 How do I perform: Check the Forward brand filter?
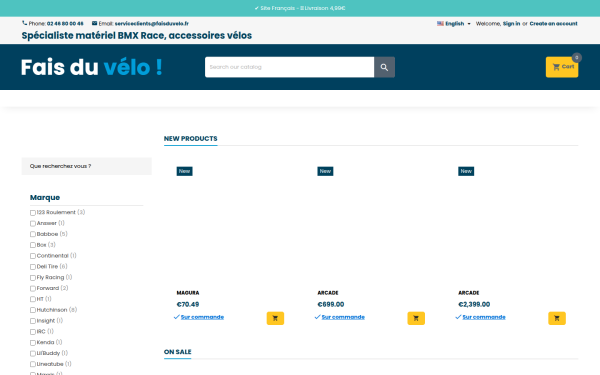(x=33, y=289)
